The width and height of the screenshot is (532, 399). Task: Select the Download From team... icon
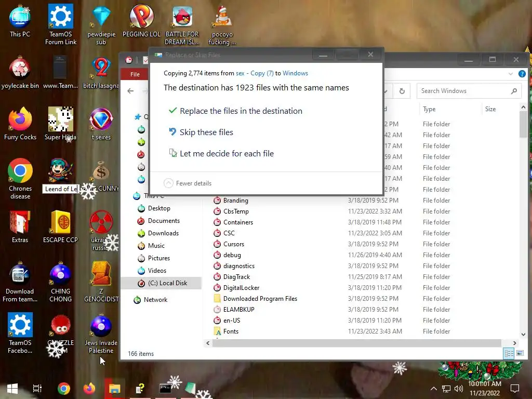pos(20,282)
